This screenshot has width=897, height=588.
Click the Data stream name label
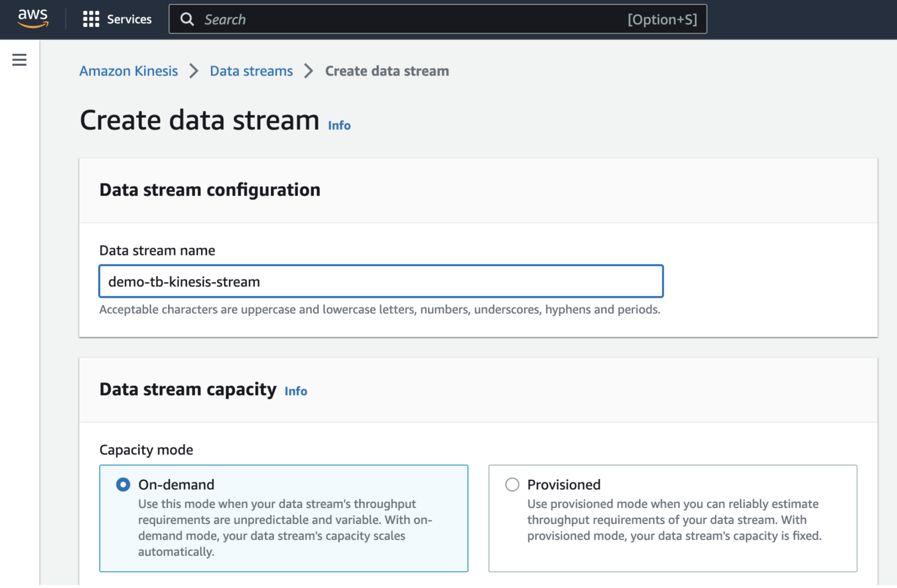click(x=157, y=250)
